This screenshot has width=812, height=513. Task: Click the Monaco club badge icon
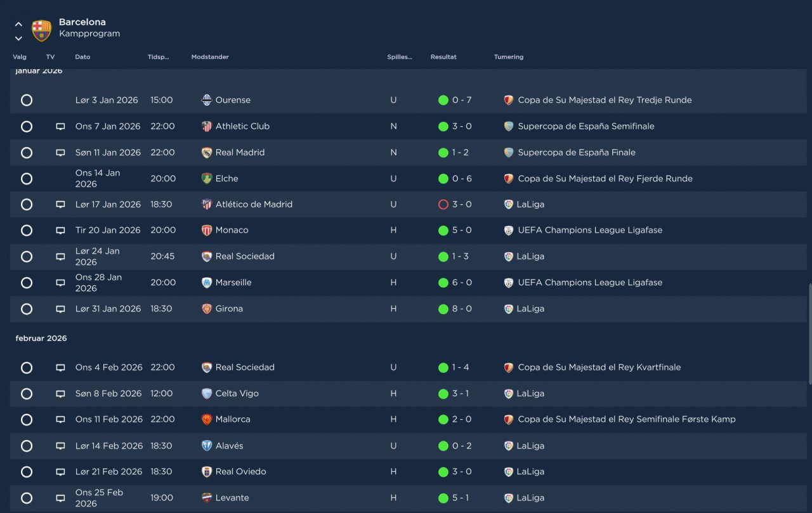coord(207,230)
